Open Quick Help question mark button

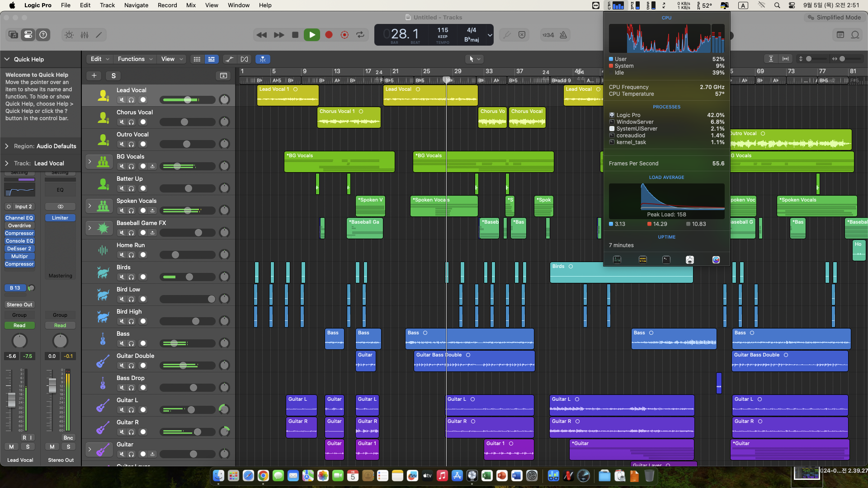[x=43, y=35]
